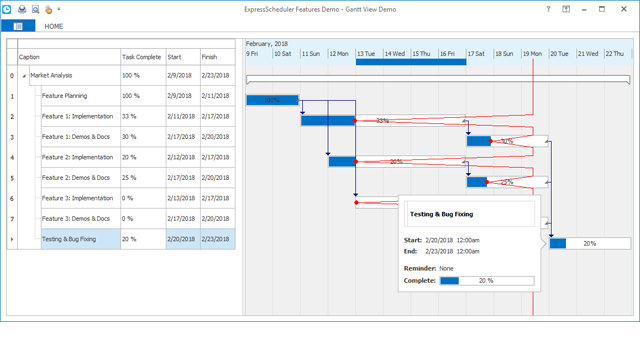The height and width of the screenshot is (360, 640).
Task: Click the 9 Fri date header
Action: pos(259,54)
